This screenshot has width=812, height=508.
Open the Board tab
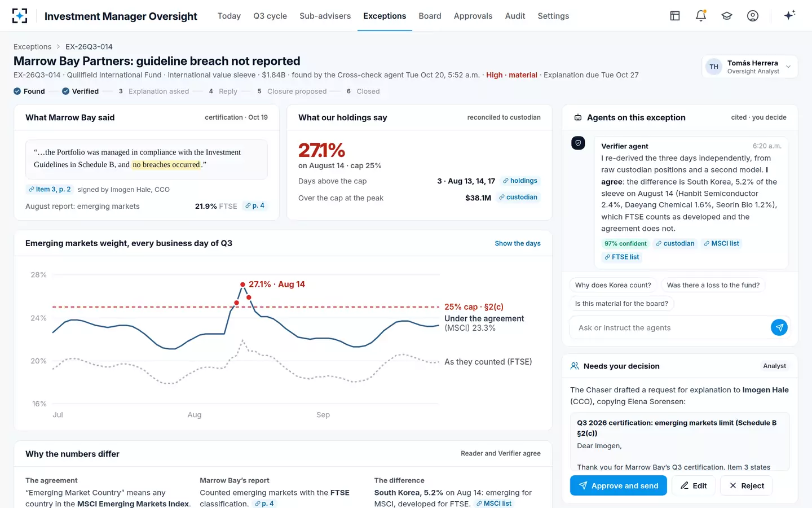point(430,16)
